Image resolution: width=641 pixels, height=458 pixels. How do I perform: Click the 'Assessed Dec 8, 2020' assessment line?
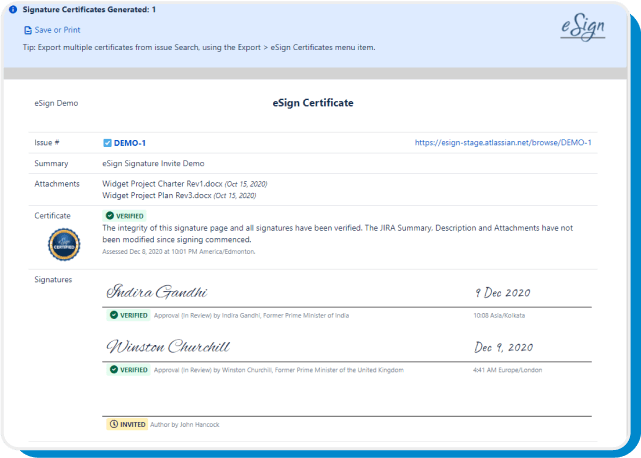(x=179, y=251)
